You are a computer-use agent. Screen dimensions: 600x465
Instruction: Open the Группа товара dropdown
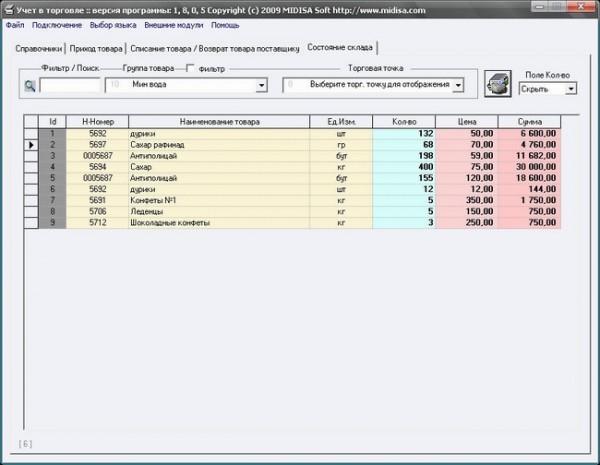tap(261, 86)
